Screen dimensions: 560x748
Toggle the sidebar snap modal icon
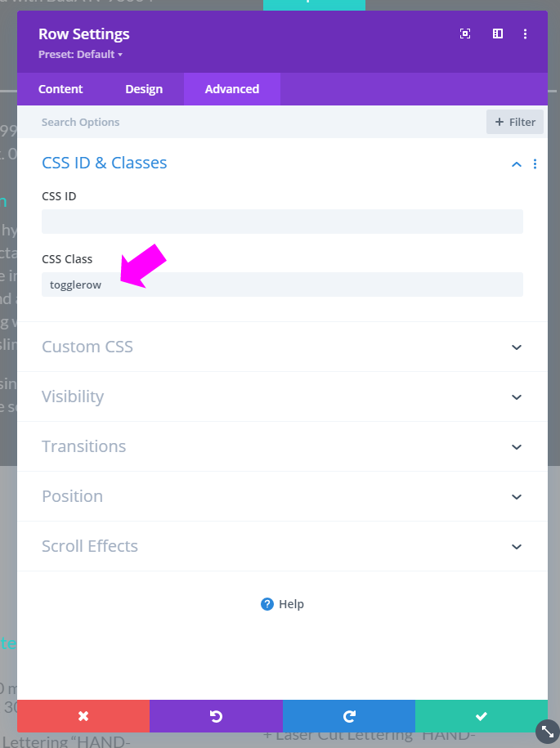click(498, 34)
